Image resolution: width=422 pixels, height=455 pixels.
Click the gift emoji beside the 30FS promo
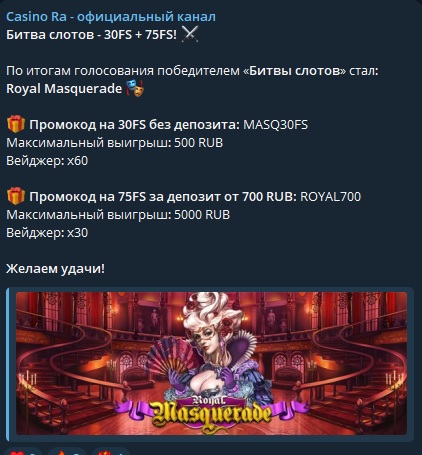pos(16,124)
